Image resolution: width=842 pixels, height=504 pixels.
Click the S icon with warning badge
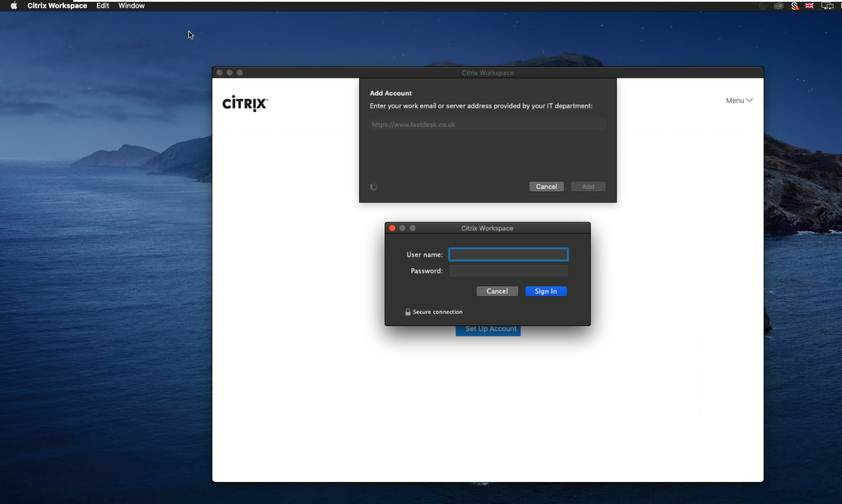pos(795,6)
